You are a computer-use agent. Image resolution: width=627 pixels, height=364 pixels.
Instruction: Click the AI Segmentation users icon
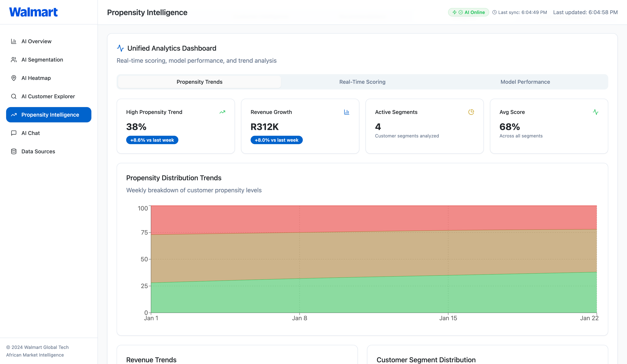(x=14, y=60)
